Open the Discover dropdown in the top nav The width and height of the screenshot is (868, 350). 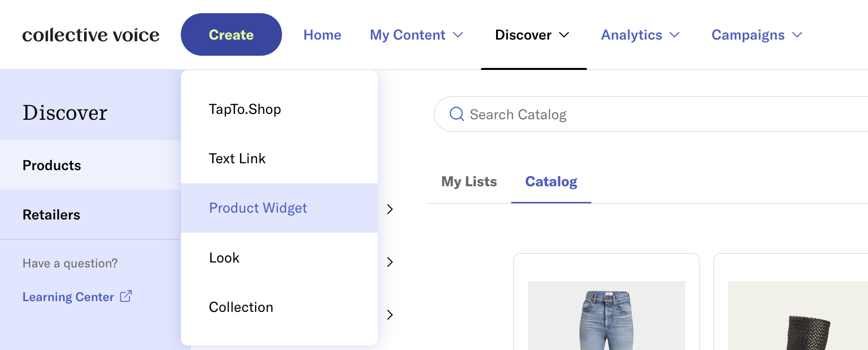532,35
